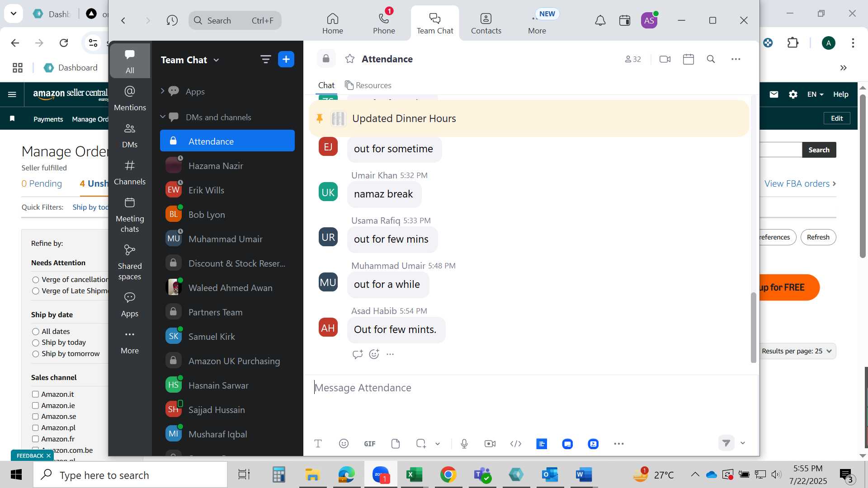Screen dimensions: 868x488
Task: Expand the Team Chat header dropdown
Action: tap(216, 60)
